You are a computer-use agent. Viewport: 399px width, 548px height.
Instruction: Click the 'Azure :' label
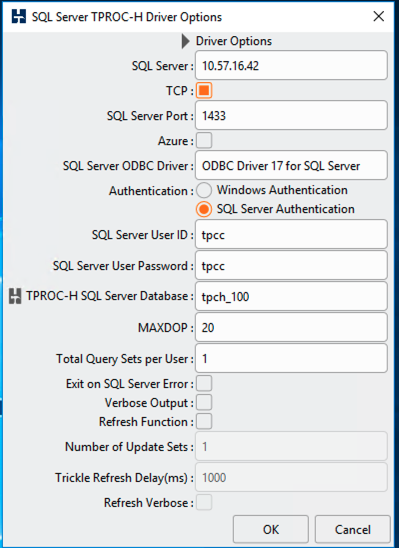(x=176, y=141)
